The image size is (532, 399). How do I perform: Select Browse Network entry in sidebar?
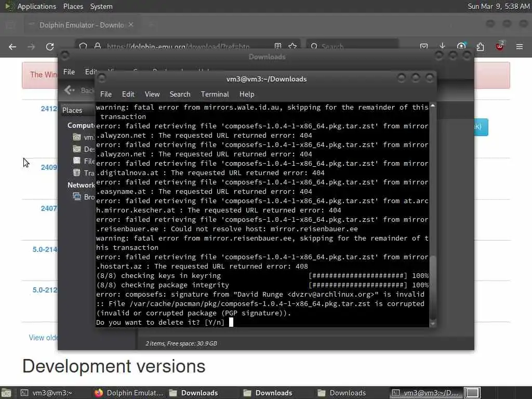tap(84, 197)
